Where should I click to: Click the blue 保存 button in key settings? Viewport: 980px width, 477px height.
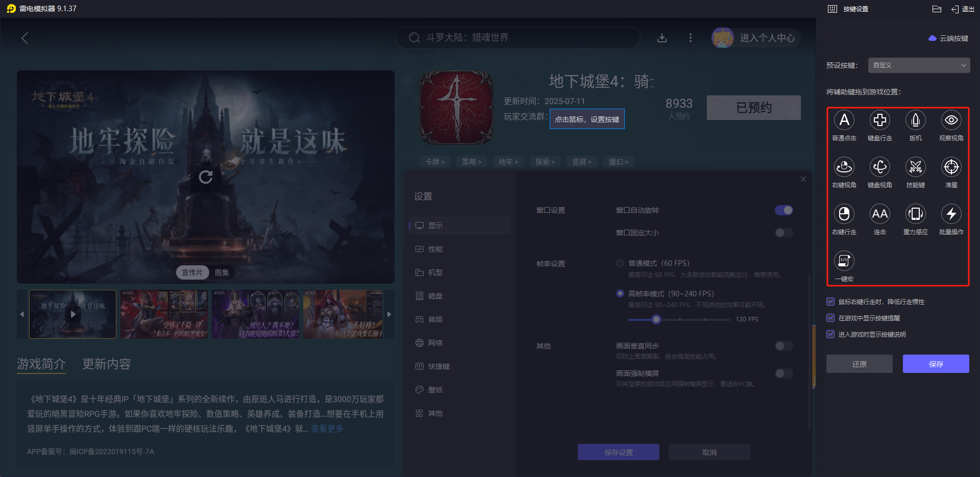936,364
